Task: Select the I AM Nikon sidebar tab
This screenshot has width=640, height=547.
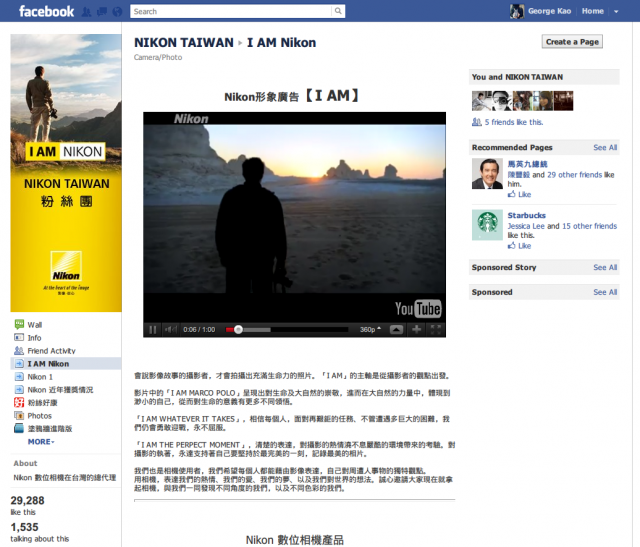Action: click(x=66, y=364)
